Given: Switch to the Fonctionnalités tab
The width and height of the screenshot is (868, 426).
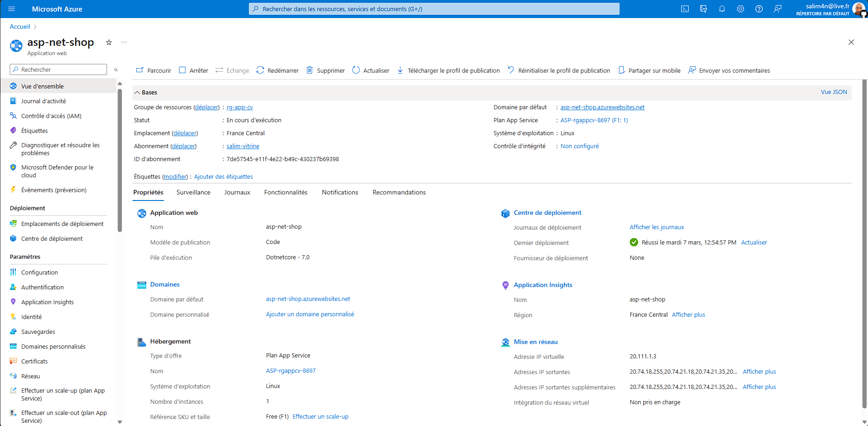Looking at the screenshot, I should pyautogui.click(x=286, y=192).
